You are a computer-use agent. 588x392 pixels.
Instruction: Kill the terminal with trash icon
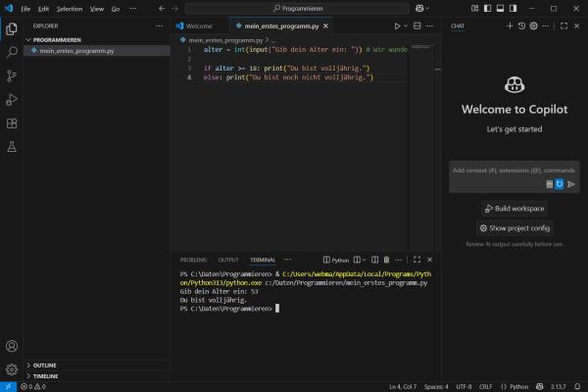tap(387, 260)
